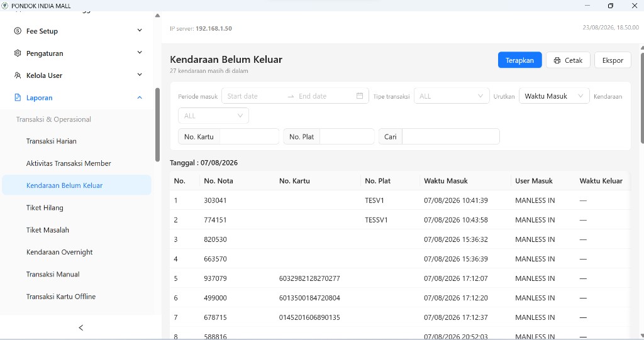Click the calendar icon in date range

coord(359,96)
